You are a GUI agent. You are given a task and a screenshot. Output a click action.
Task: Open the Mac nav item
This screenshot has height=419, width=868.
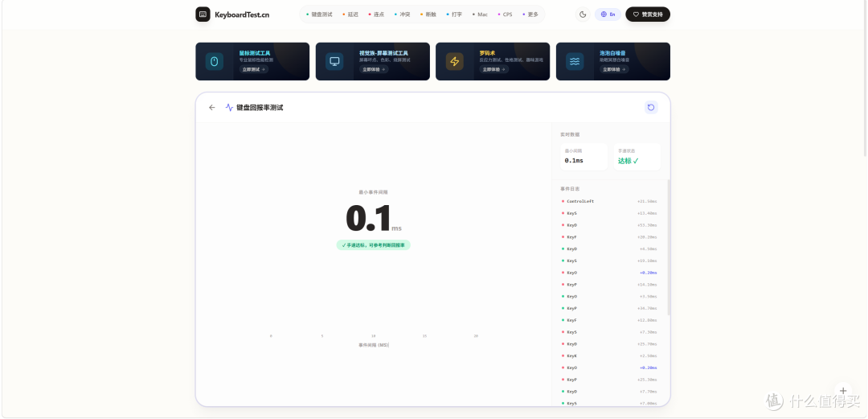[480, 14]
